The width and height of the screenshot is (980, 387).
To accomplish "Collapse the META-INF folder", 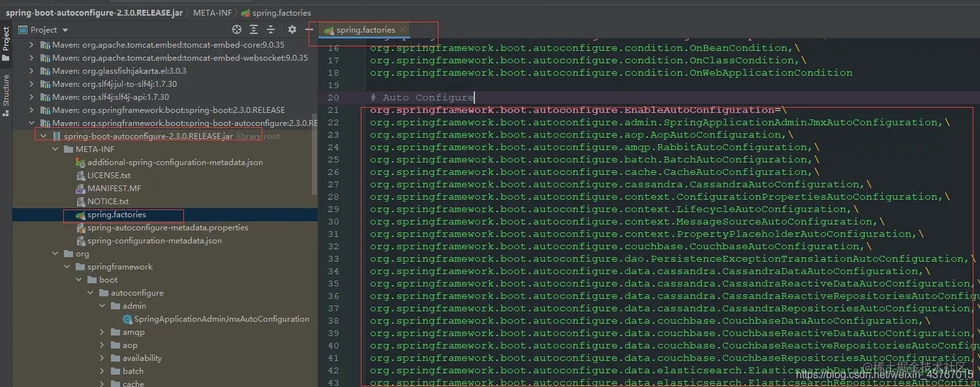I will click(x=55, y=149).
